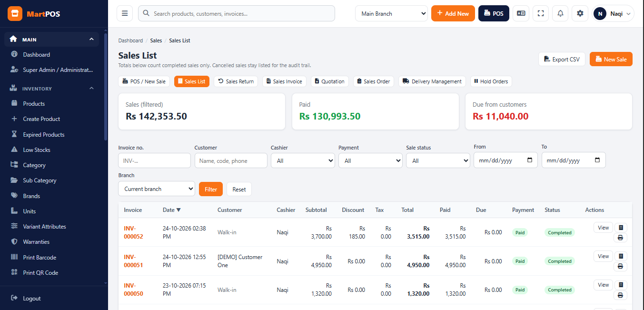Switch to Sales Order tab
644x310 pixels.
(x=373, y=81)
